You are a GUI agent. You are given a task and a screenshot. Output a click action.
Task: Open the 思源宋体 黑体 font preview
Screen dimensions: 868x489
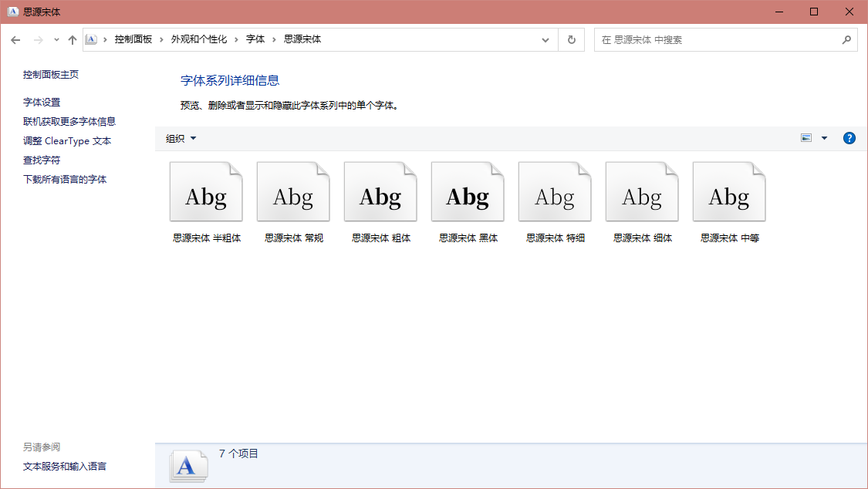(468, 191)
